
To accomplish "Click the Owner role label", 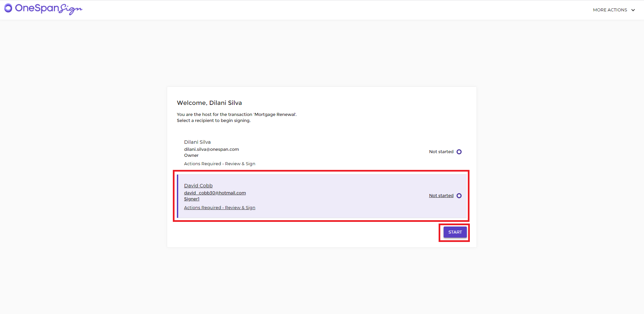I will (x=191, y=155).
